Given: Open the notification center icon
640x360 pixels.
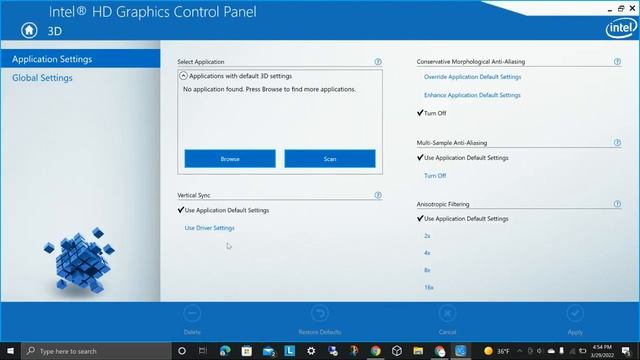Looking at the screenshot, I should (x=627, y=351).
